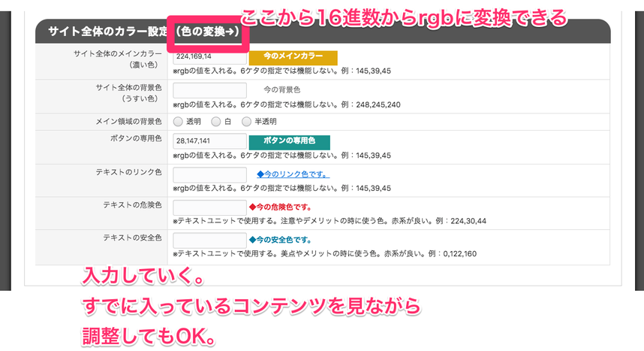Click the サイト全体のカラー設定 section heading
Image resolution: width=644 pixels, height=351 pixels.
(x=108, y=32)
